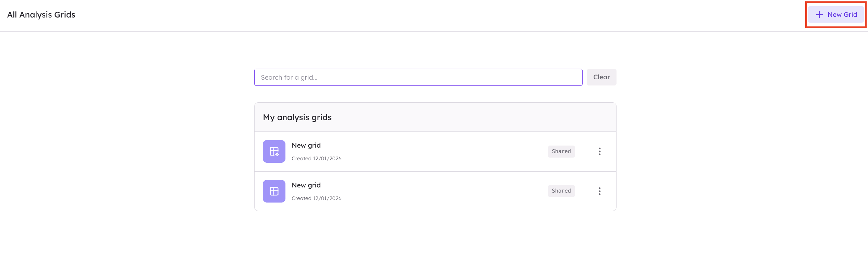Click the Clear button beside search
The image size is (868, 276).
601,77
